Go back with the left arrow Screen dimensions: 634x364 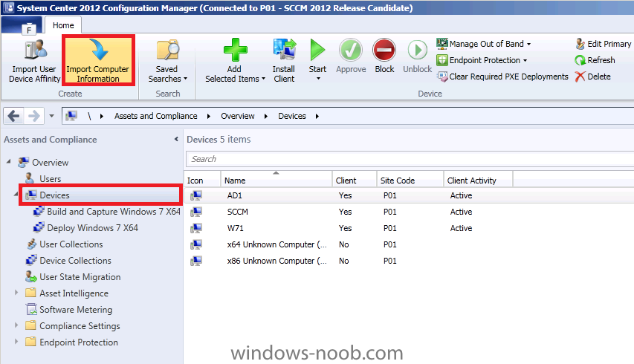pyautogui.click(x=13, y=116)
